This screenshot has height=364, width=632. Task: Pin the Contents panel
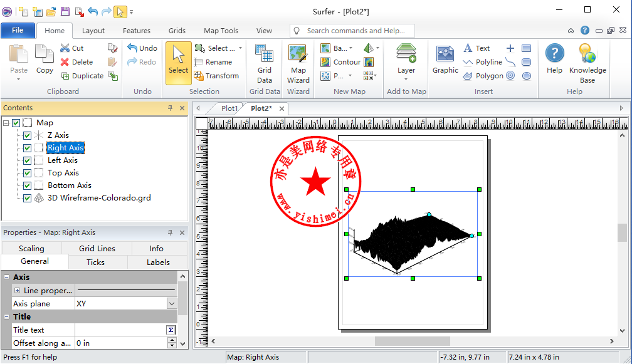click(x=170, y=108)
